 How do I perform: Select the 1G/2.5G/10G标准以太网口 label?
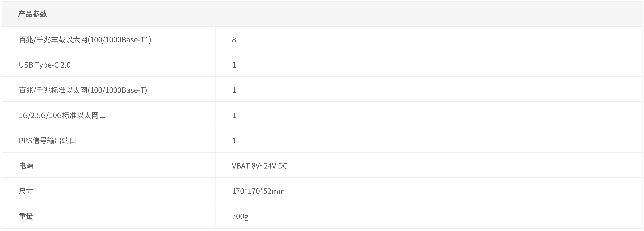tap(63, 115)
